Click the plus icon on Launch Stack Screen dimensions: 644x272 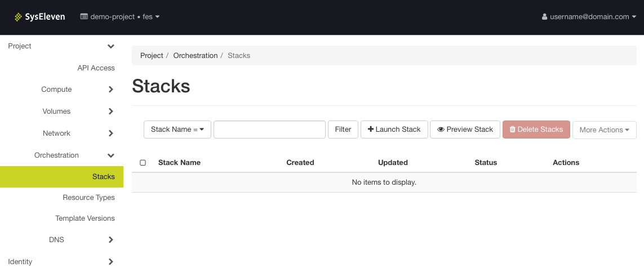371,129
